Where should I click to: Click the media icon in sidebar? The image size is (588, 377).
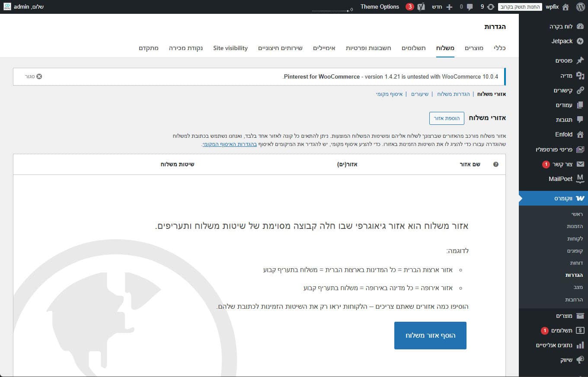click(x=580, y=76)
